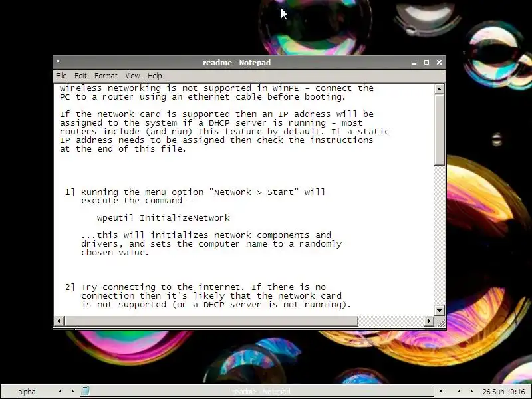This screenshot has width=532, height=399.
Task: Click the line 'at the end of this file.'
Action: click(x=123, y=148)
